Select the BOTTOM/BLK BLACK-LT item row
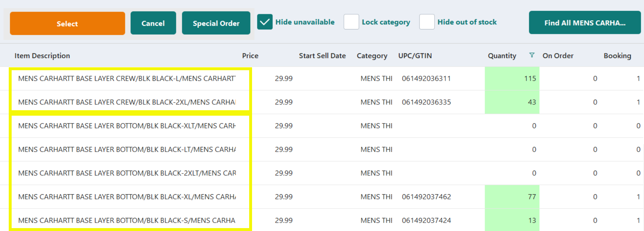Screen dimensions: 644x231 pyautogui.click(x=322, y=150)
